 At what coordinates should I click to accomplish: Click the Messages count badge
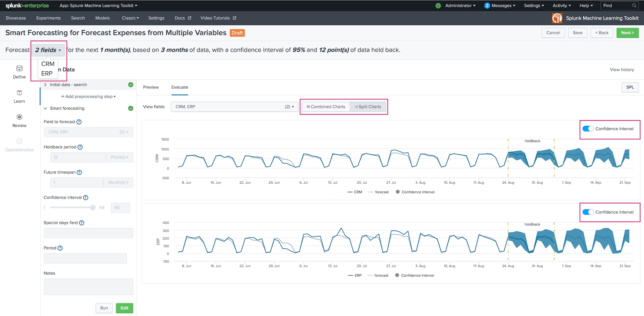click(487, 6)
